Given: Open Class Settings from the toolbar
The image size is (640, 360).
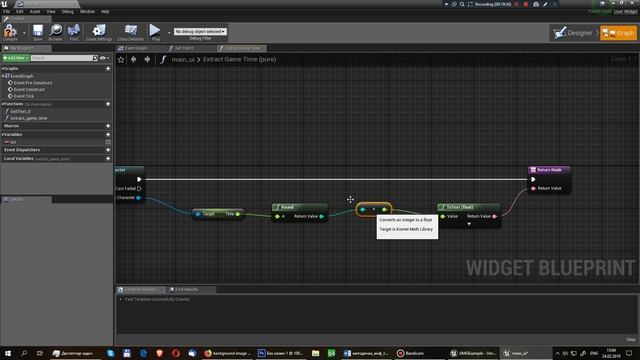Looking at the screenshot, I should [99, 32].
